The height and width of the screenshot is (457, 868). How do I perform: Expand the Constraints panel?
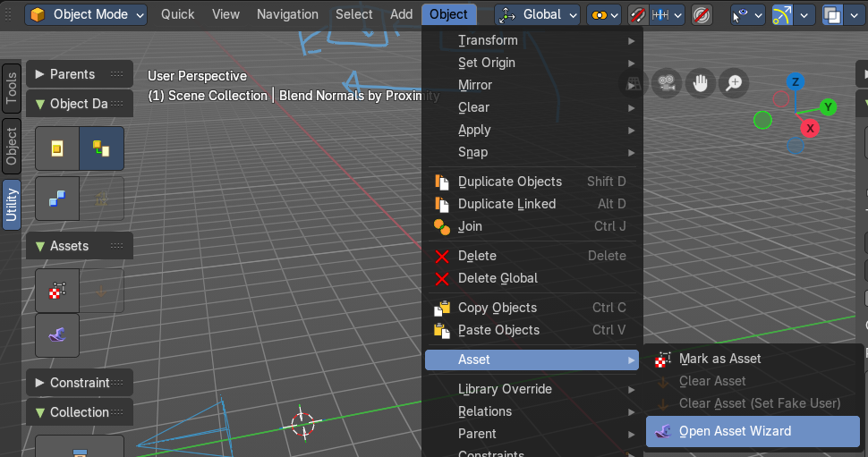pos(79,382)
